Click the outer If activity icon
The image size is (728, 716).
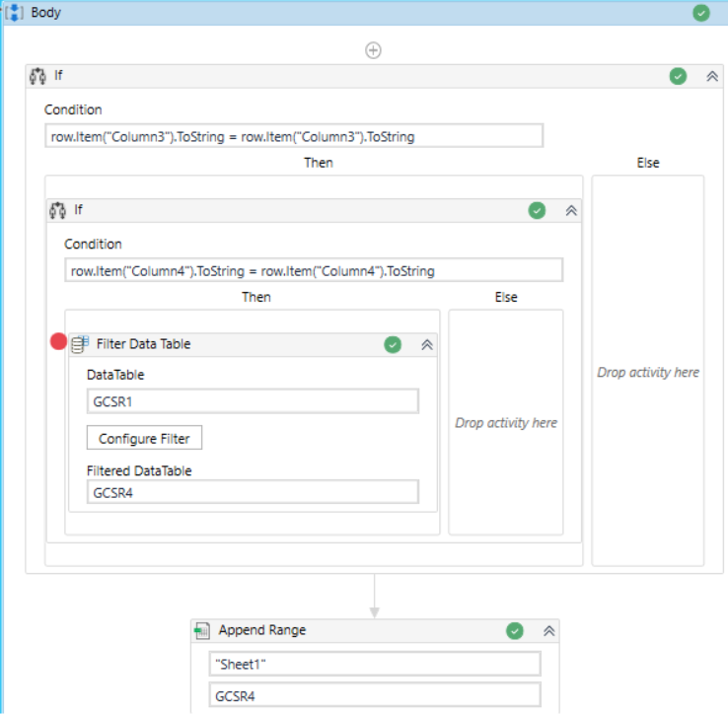click(x=39, y=76)
